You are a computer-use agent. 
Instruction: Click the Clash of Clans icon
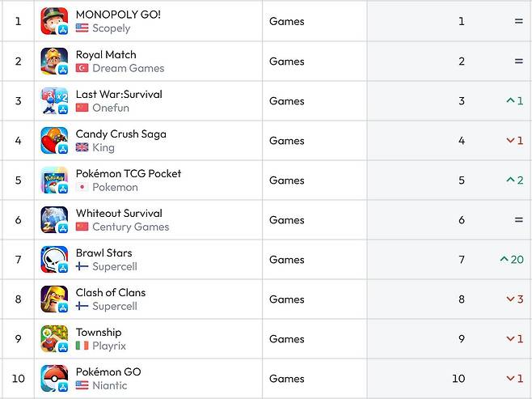point(54,299)
